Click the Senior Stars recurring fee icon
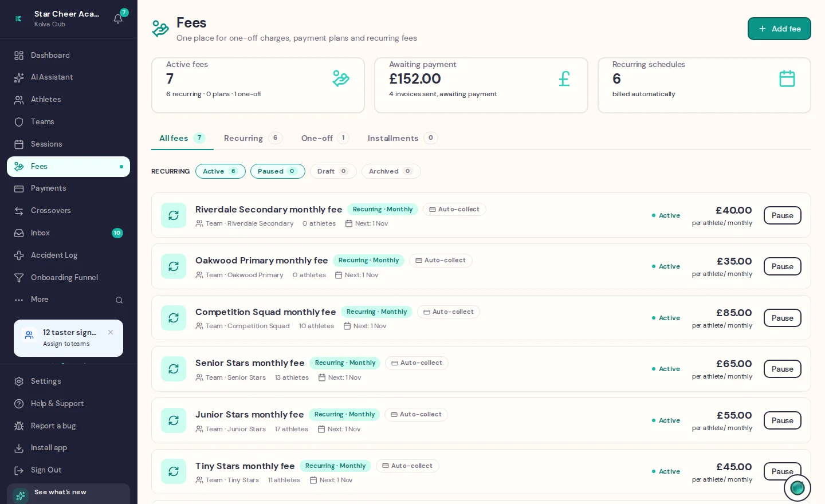The width and height of the screenshot is (825, 504). click(x=174, y=369)
